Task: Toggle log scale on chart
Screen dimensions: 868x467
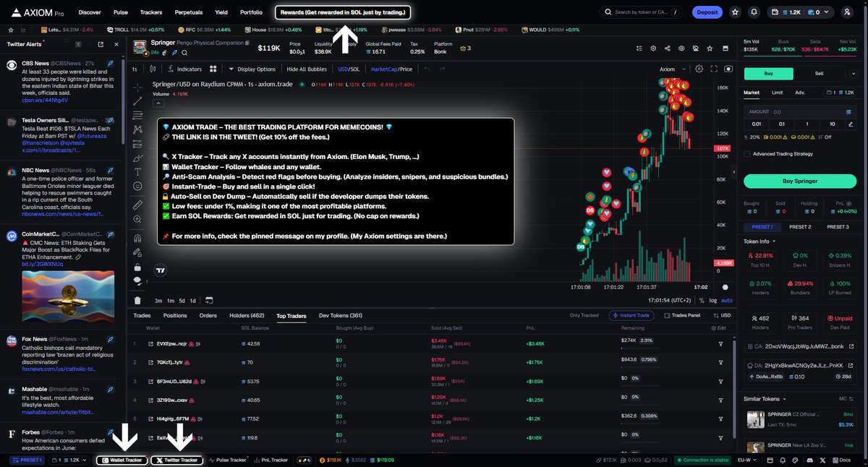Action: (713, 300)
